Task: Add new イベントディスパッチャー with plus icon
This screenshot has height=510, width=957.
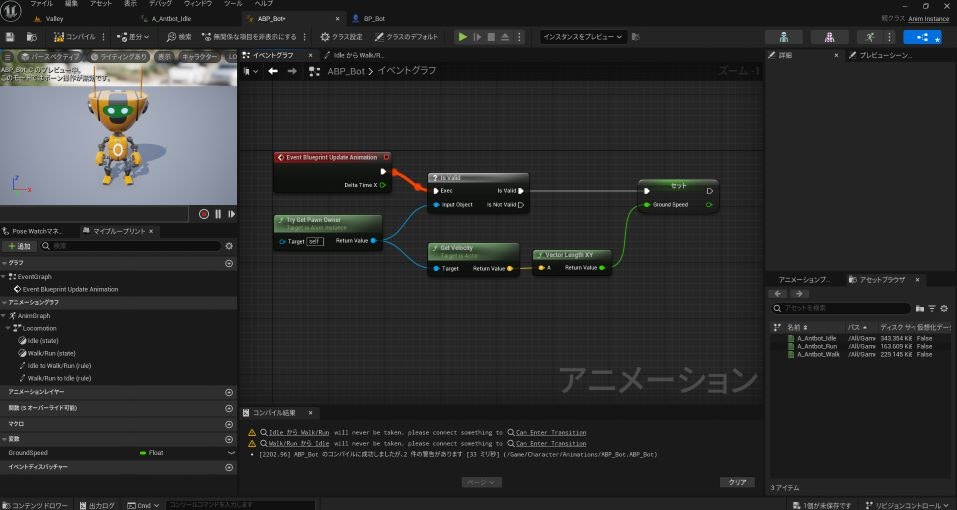Action: [x=229, y=467]
